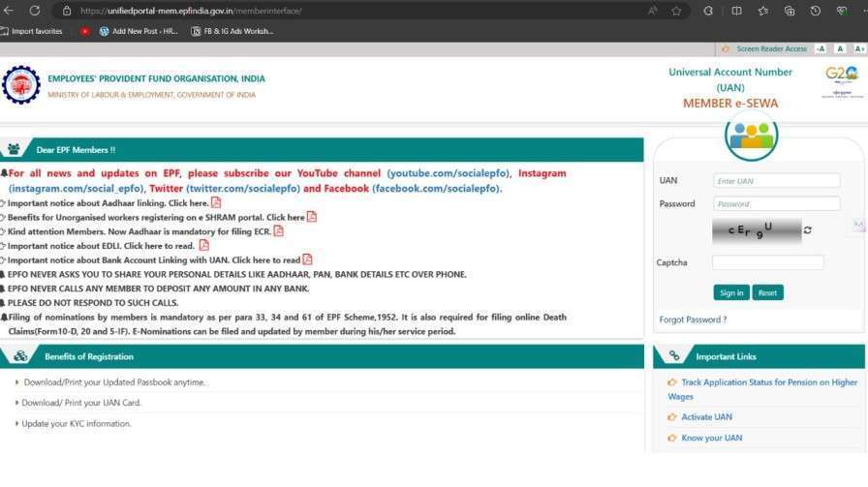Open the instagram.com/social_epfo link
This screenshot has height=487, width=868.
[x=76, y=188]
